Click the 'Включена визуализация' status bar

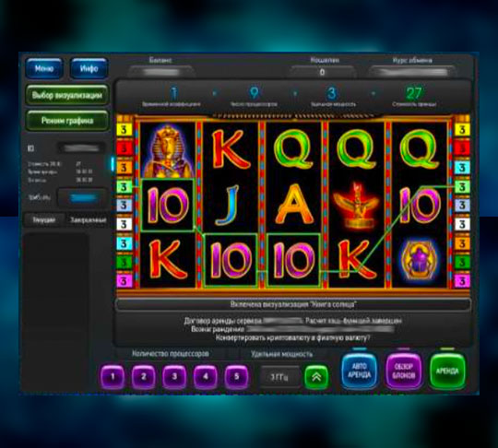point(293,305)
